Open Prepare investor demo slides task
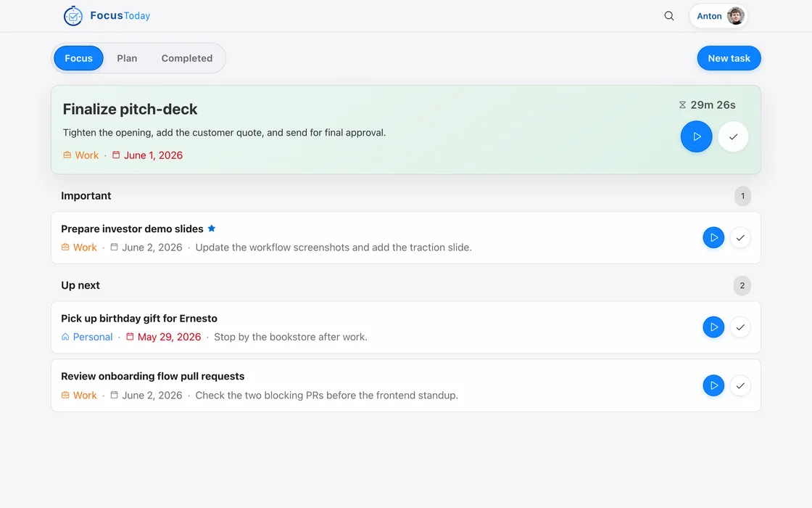Screen dimensions: 812x508 [x=132, y=229]
